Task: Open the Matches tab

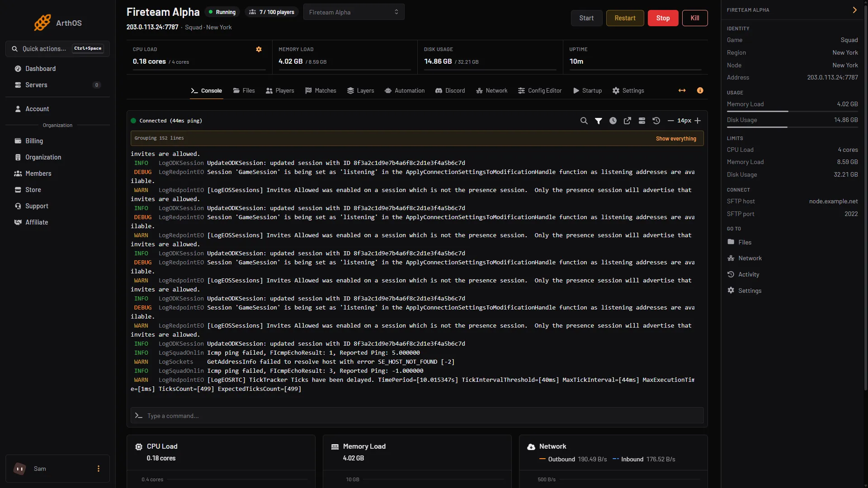Action: (x=321, y=91)
